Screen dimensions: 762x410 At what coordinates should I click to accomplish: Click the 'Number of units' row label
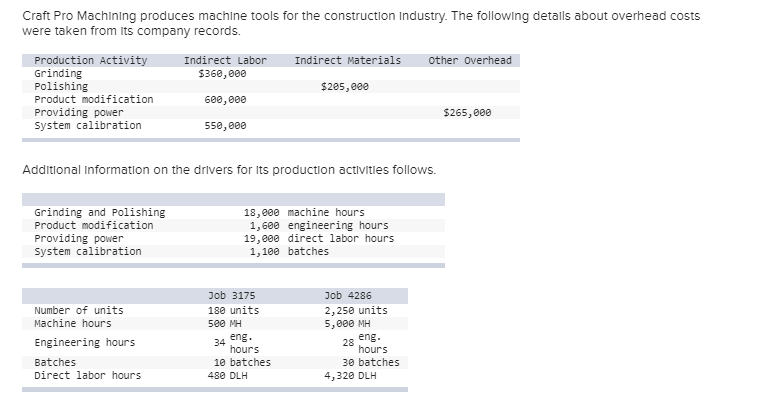pyautogui.click(x=79, y=310)
